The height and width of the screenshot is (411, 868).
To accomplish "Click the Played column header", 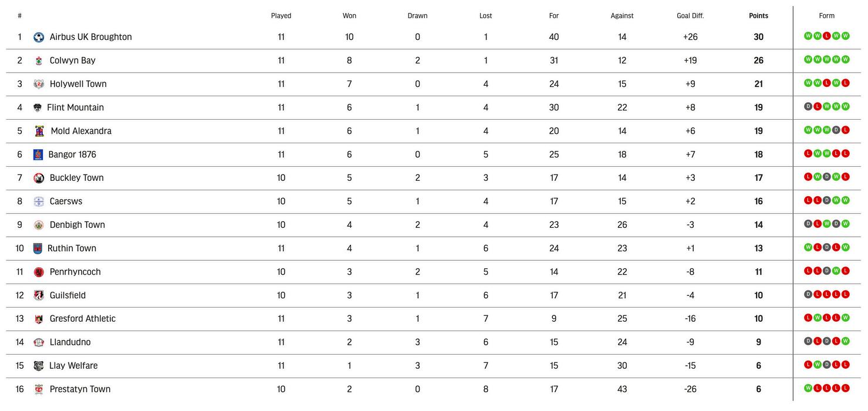I will [x=281, y=16].
